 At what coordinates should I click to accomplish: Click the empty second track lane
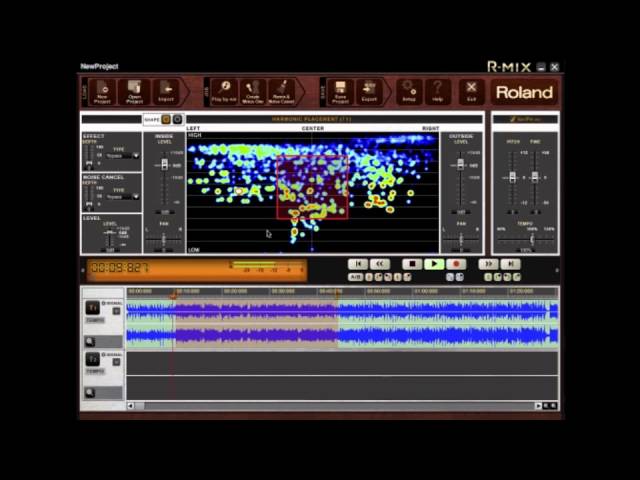point(342,376)
